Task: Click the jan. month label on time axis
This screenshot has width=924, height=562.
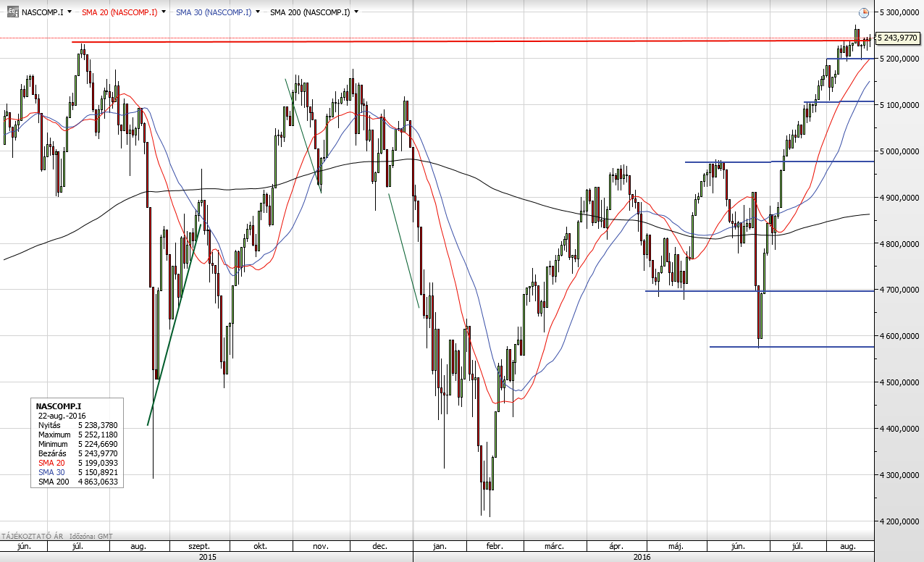Action: pyautogui.click(x=440, y=546)
